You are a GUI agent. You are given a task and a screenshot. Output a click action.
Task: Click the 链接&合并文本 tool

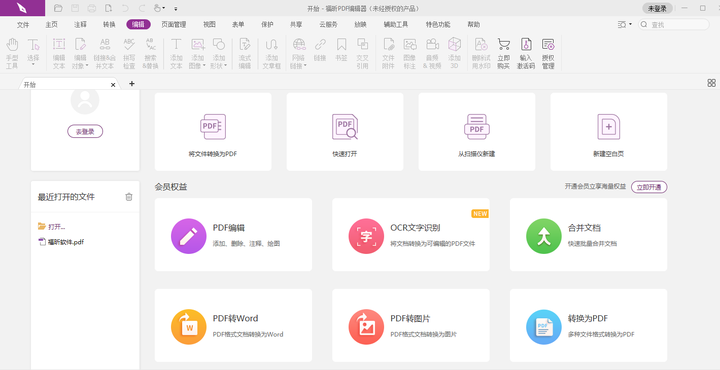coord(105,53)
